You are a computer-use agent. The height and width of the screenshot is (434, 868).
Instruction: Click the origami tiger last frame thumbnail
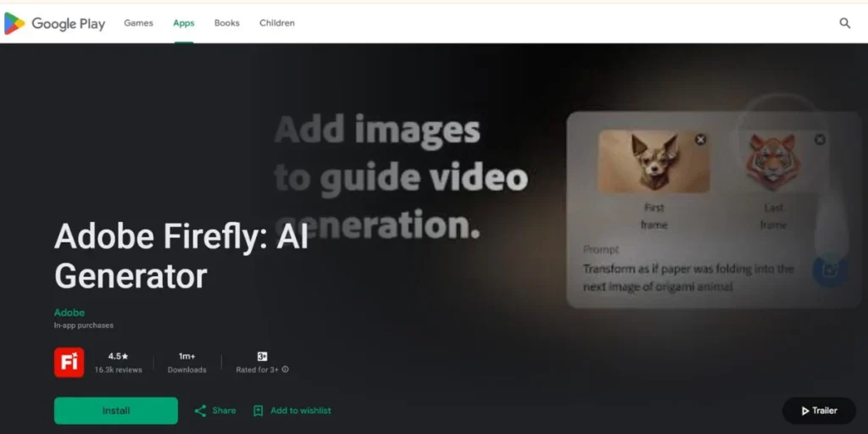tap(773, 161)
